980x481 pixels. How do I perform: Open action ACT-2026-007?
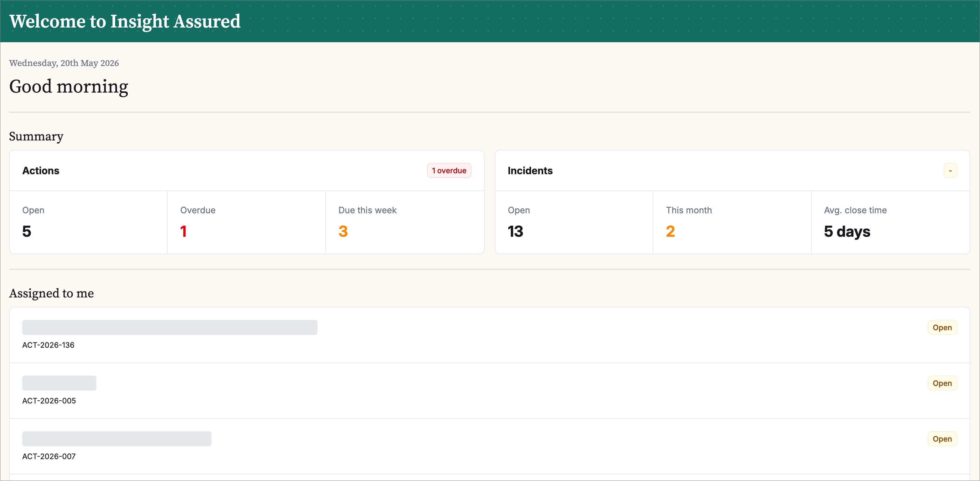[x=489, y=446]
